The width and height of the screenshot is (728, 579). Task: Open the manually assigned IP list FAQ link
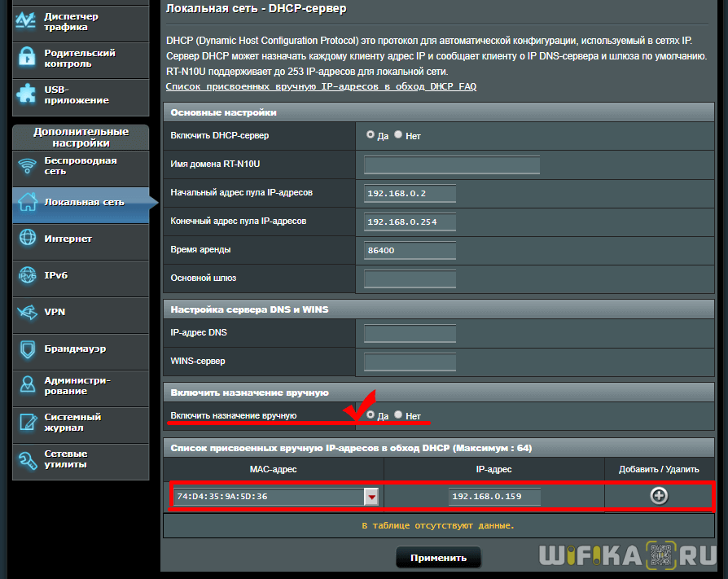(321, 86)
